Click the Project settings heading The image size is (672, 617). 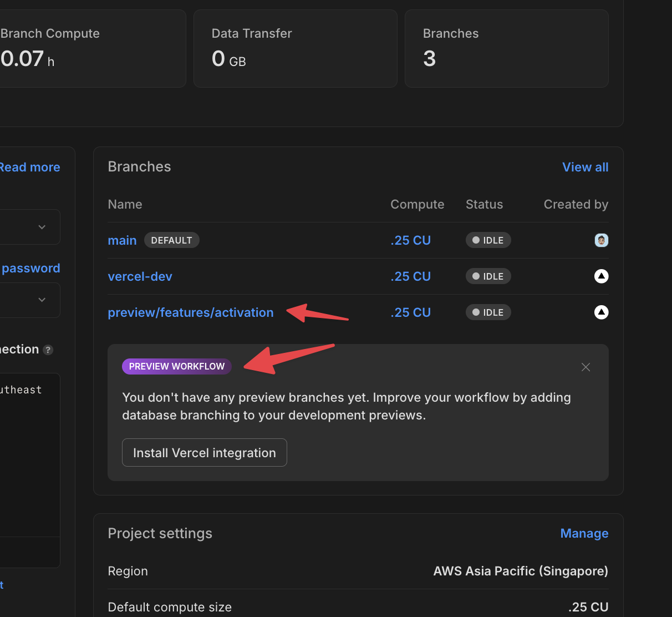(x=160, y=533)
